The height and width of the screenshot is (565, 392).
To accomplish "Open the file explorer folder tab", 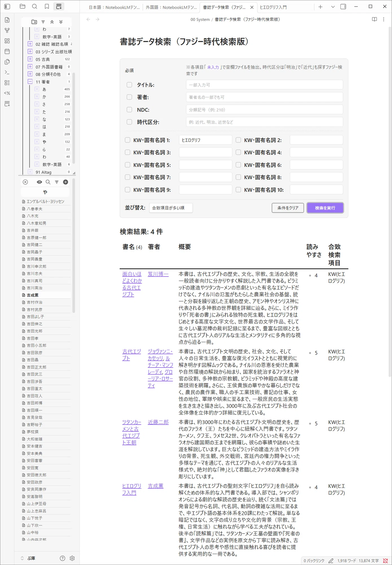I will (23, 6).
